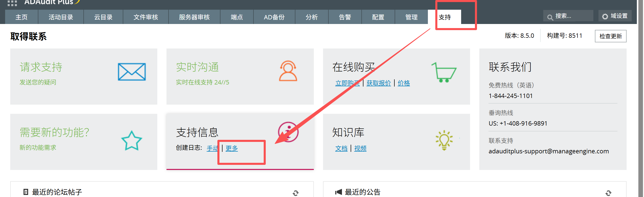Viewport: 644px width, 197px height.
Task: Click the magnifier search icon
Action: click(x=550, y=17)
